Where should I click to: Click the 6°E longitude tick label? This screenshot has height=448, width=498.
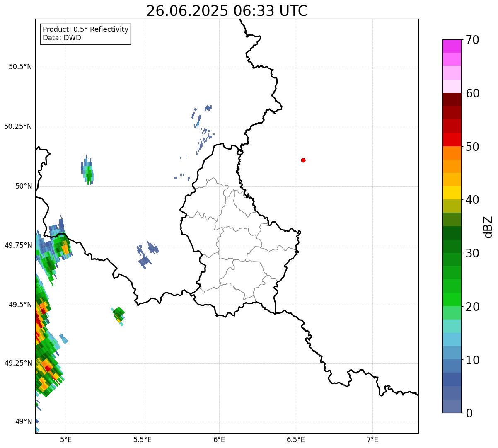pyautogui.click(x=219, y=439)
